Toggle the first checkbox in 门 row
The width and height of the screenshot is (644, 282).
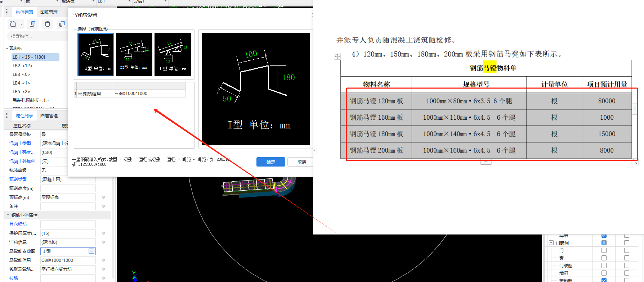click(x=604, y=250)
